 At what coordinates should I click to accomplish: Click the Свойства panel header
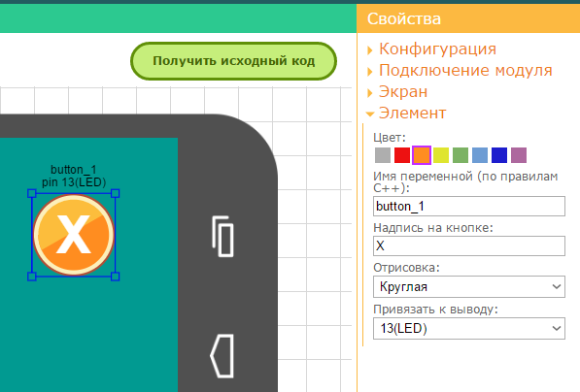468,18
